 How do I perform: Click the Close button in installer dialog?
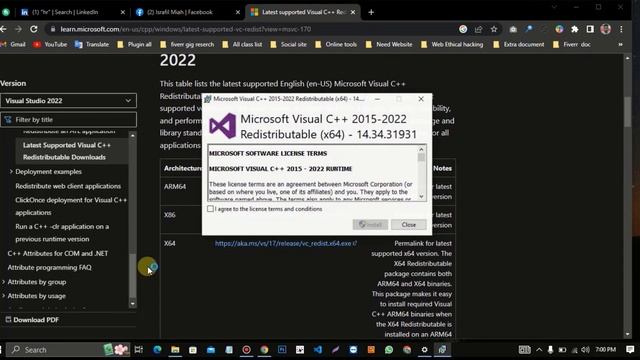tap(408, 224)
